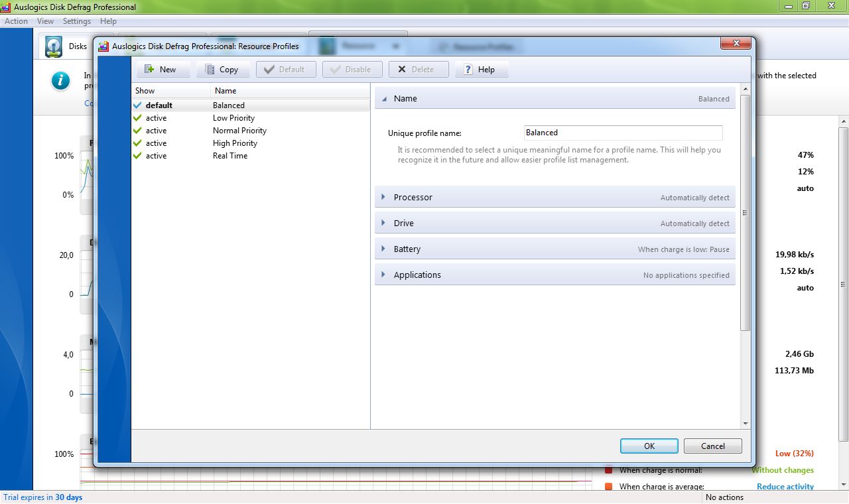Copy the selected profile
Viewport: 849px width, 504px height.
[x=223, y=69]
